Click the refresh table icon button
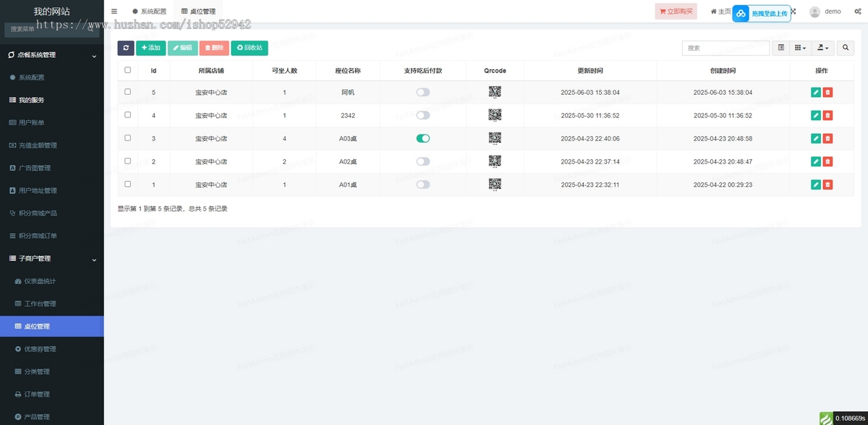Viewport: 868px width, 425px height. click(126, 48)
